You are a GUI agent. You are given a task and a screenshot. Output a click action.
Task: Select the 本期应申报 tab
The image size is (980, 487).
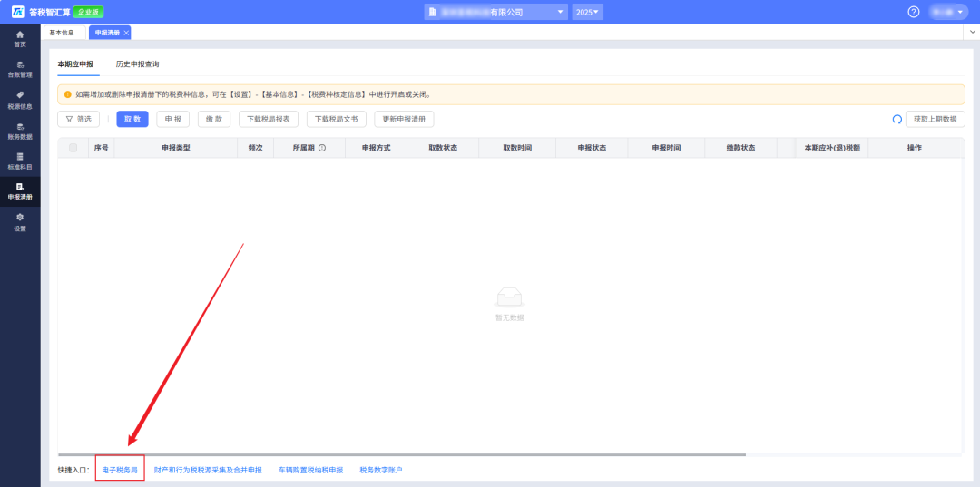point(75,63)
